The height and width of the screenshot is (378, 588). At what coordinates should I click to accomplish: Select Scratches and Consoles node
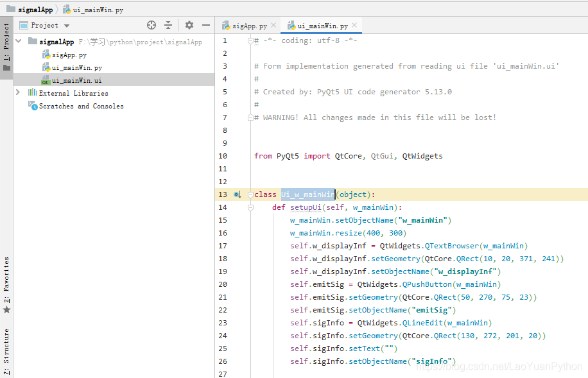point(82,106)
